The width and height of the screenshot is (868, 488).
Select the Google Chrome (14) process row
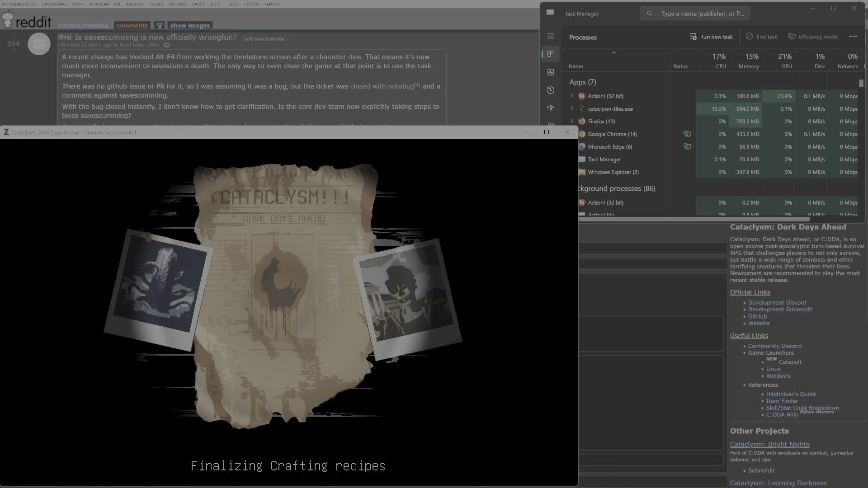(x=718, y=134)
